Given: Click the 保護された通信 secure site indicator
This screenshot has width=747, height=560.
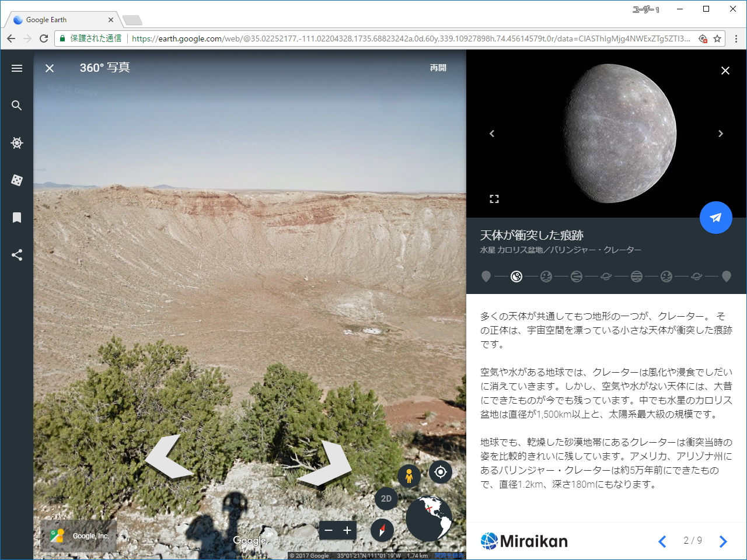Looking at the screenshot, I should [x=90, y=38].
